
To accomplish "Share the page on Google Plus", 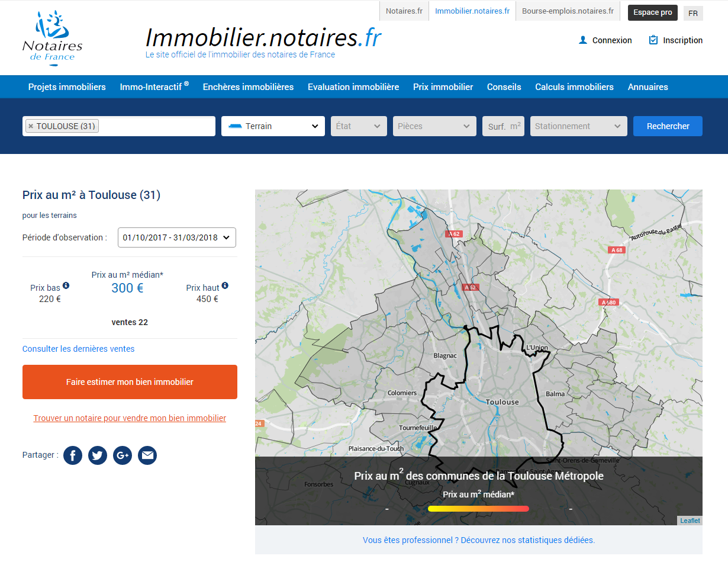I will pyautogui.click(x=123, y=455).
